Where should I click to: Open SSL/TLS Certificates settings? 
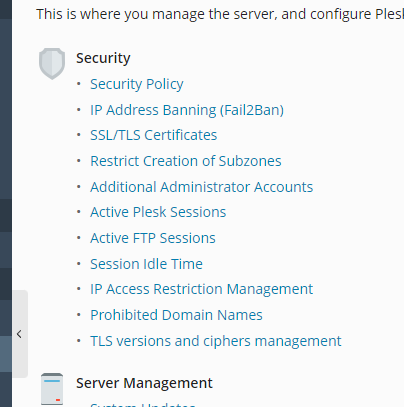tap(154, 135)
